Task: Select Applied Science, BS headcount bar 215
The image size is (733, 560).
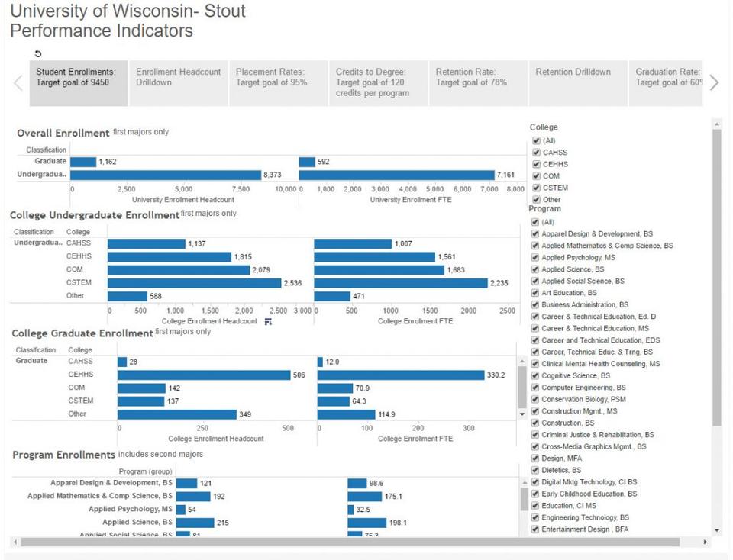Action: pyautogui.click(x=195, y=523)
